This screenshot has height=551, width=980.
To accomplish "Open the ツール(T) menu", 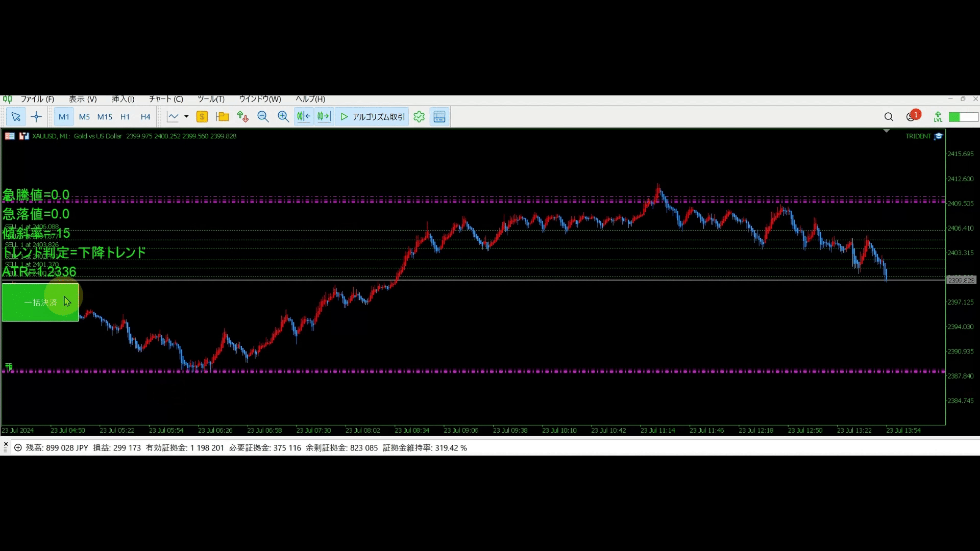I will point(211,99).
